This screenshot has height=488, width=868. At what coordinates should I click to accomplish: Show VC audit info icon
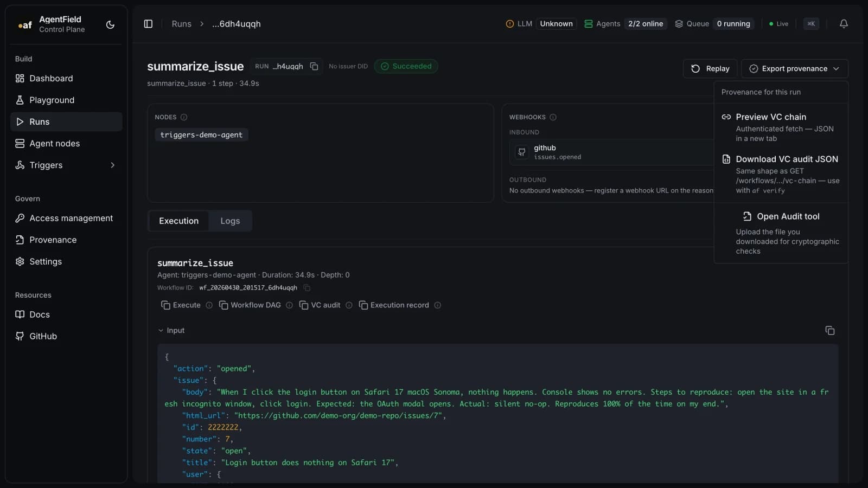click(349, 305)
